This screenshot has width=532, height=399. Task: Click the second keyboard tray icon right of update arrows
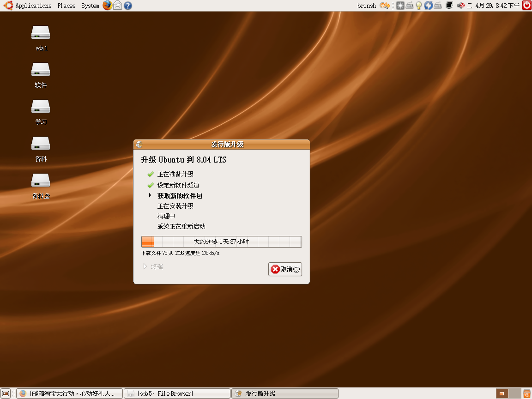438,6
